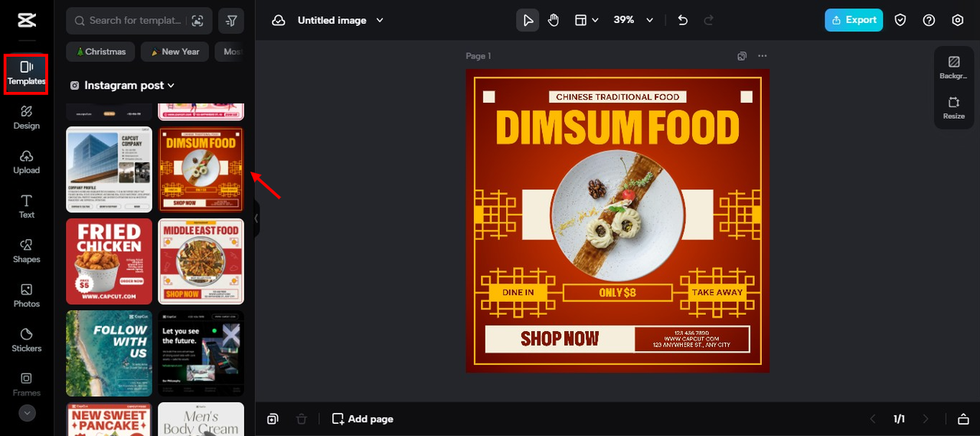This screenshot has width=980, height=436.
Task: Choose the New Sweet Pancake template
Action: click(x=109, y=419)
